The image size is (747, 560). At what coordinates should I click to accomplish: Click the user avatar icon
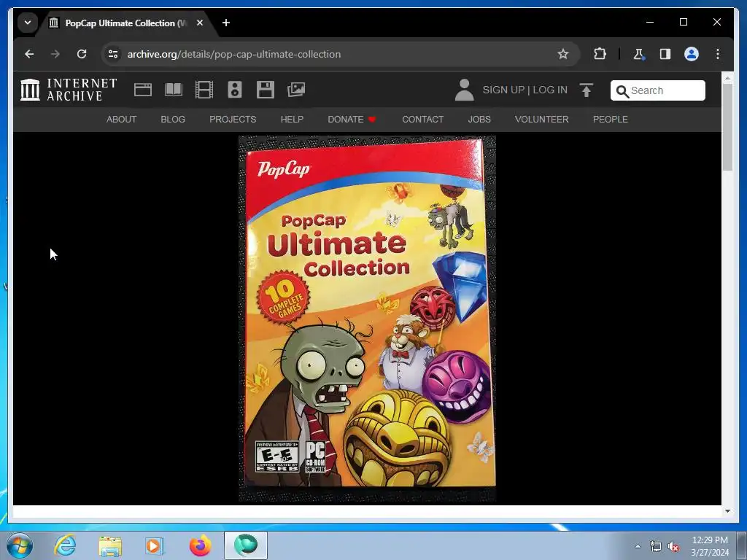coord(464,90)
